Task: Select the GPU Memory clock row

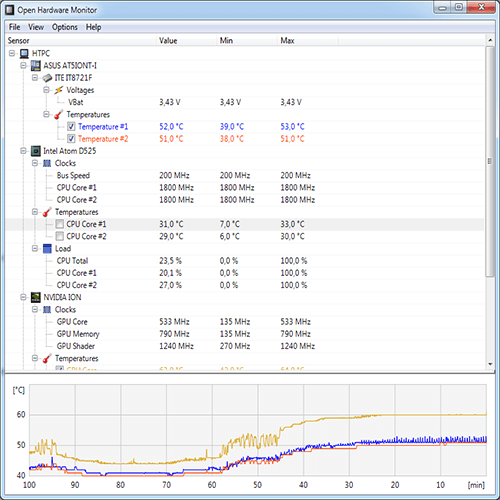Action: coord(245,334)
